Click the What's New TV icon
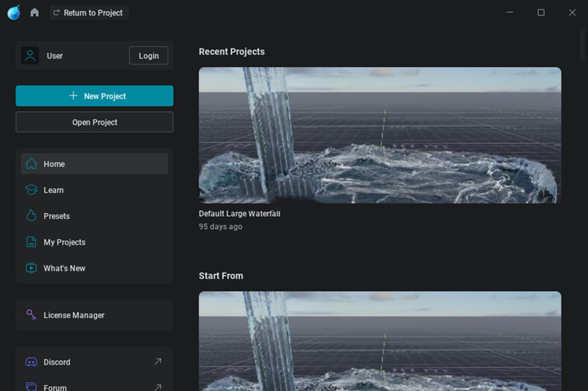 point(31,268)
